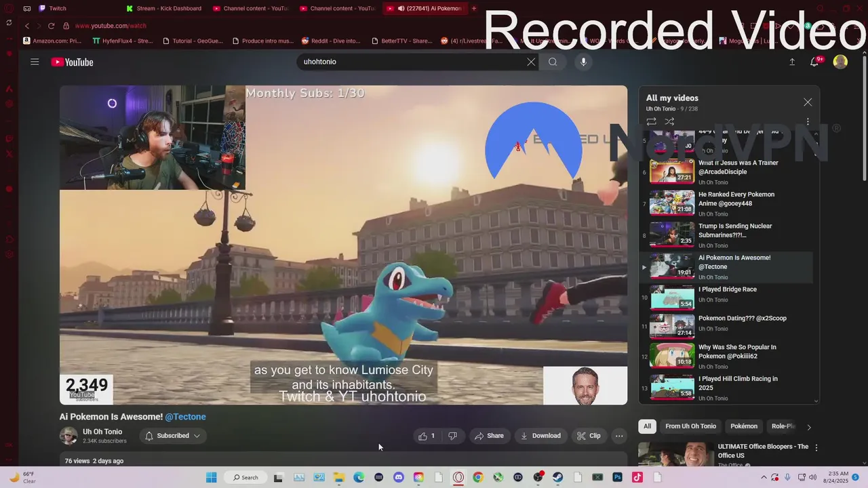Open Windows Start menu

pos(211,477)
